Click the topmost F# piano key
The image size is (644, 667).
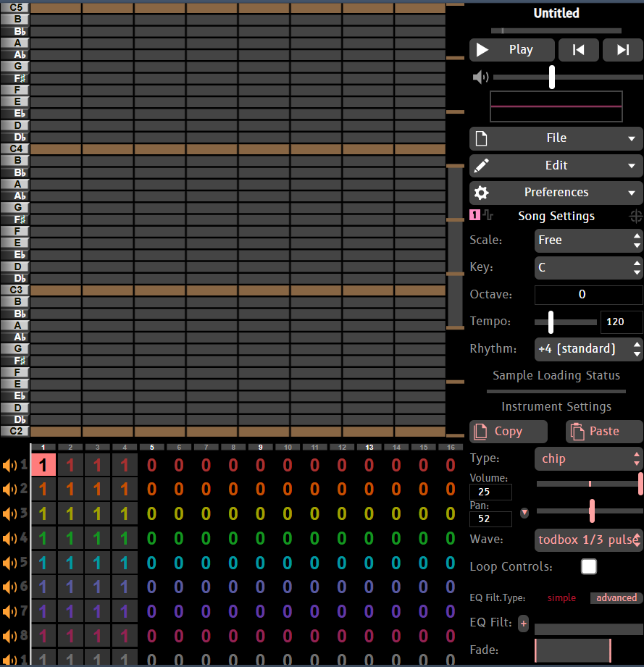coord(15,78)
